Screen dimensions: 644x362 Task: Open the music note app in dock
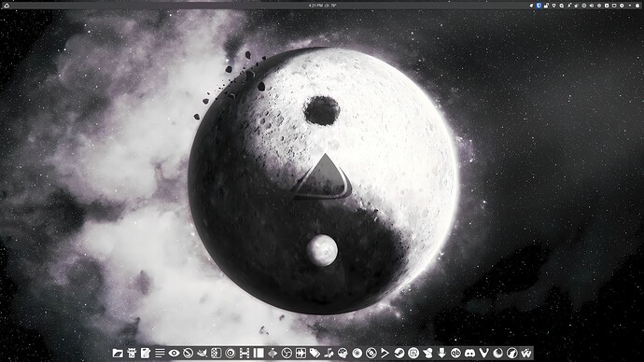(329, 353)
